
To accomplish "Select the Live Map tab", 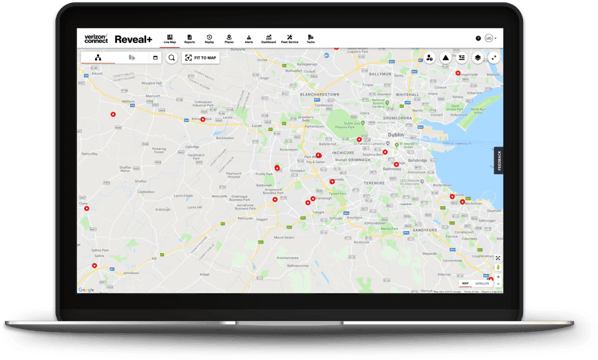I will coord(170,39).
